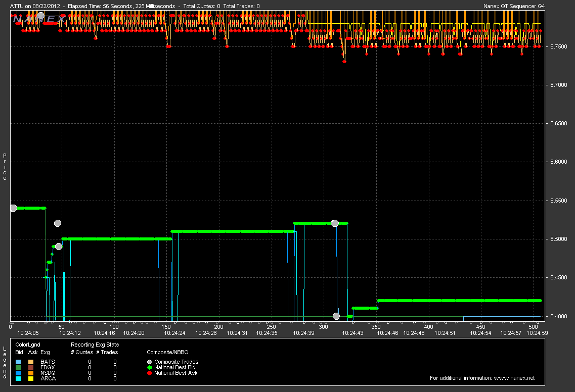Pick the NSDQ bid color swatch
575x392 pixels.
pos(19,373)
